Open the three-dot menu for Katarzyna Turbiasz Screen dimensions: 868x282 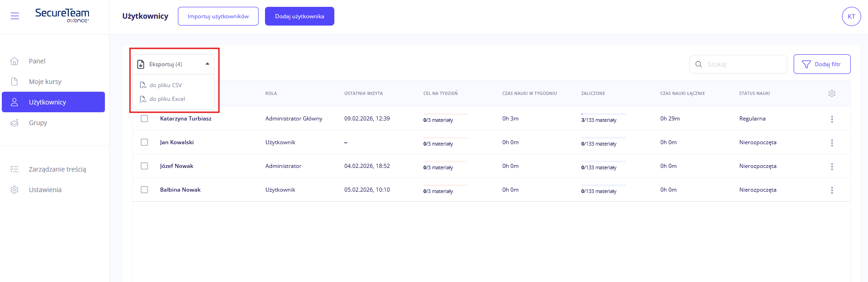(832, 119)
